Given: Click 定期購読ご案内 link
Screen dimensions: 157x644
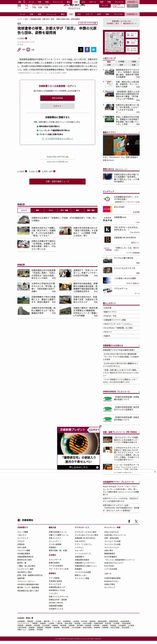Looking at the screenshot, I should click(113, 24).
